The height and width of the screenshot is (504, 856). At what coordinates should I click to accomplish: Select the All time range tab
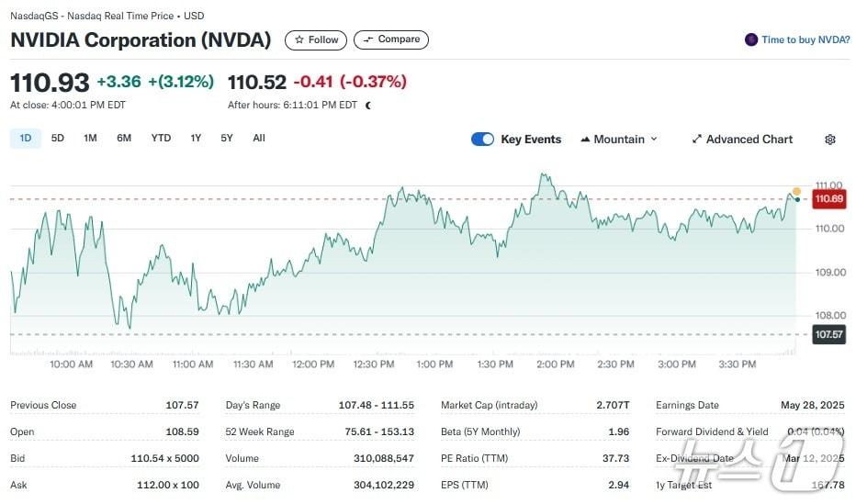tap(259, 139)
